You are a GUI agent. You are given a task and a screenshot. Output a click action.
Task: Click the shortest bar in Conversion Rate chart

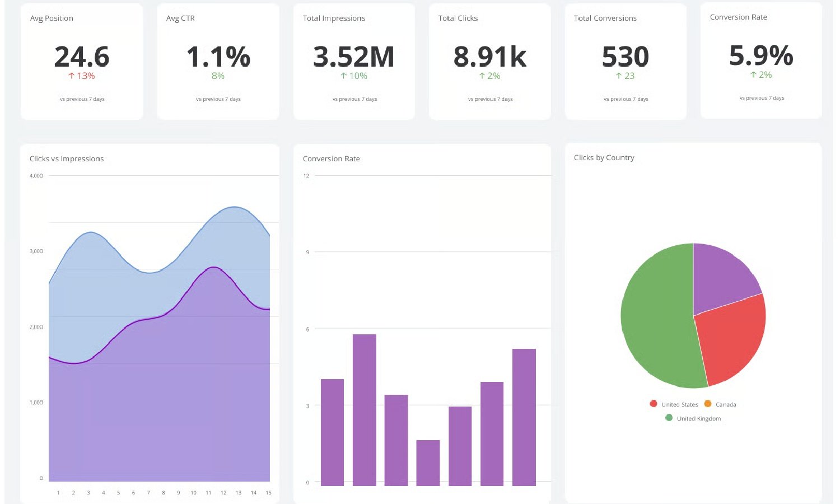(x=428, y=463)
